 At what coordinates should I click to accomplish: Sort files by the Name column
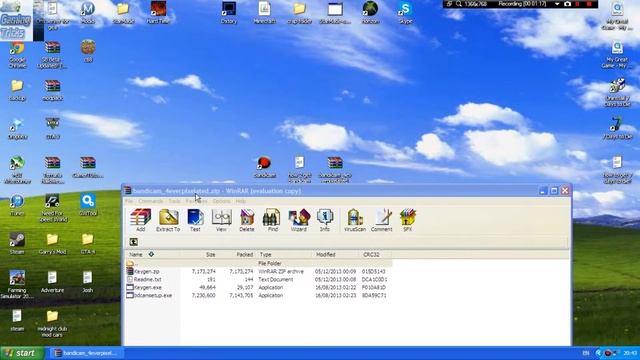[152, 254]
